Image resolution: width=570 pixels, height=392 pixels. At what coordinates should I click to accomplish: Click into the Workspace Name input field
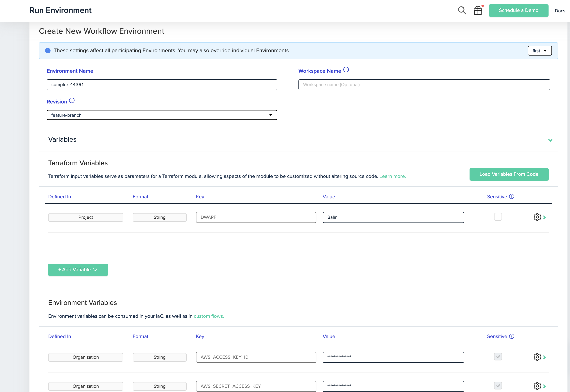[x=424, y=85]
